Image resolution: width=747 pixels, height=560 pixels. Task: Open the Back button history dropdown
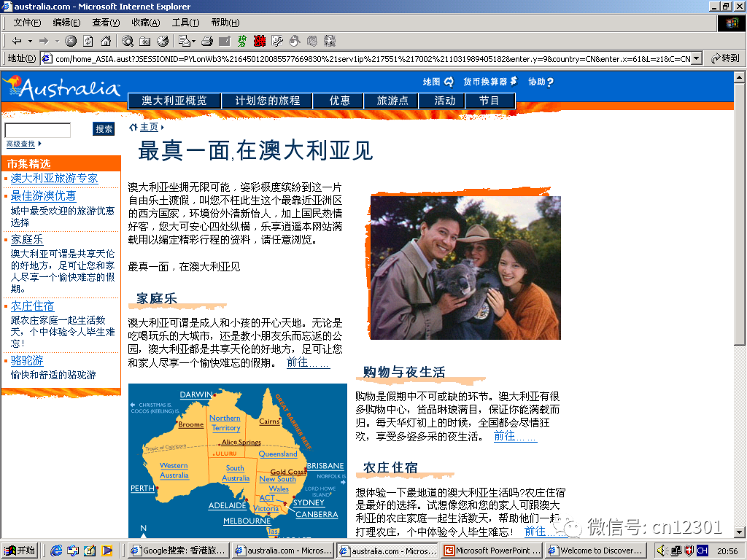pyautogui.click(x=30, y=42)
